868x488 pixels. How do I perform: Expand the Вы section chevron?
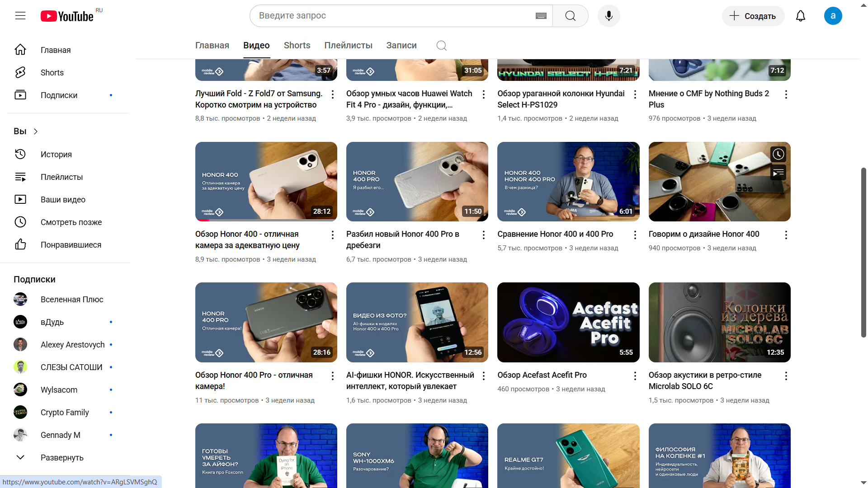click(x=36, y=131)
